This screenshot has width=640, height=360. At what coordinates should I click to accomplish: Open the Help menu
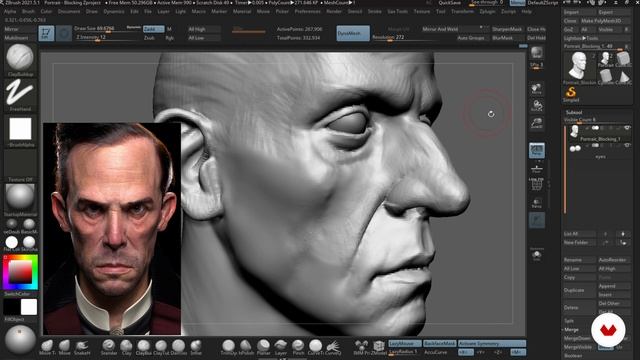[527, 11]
